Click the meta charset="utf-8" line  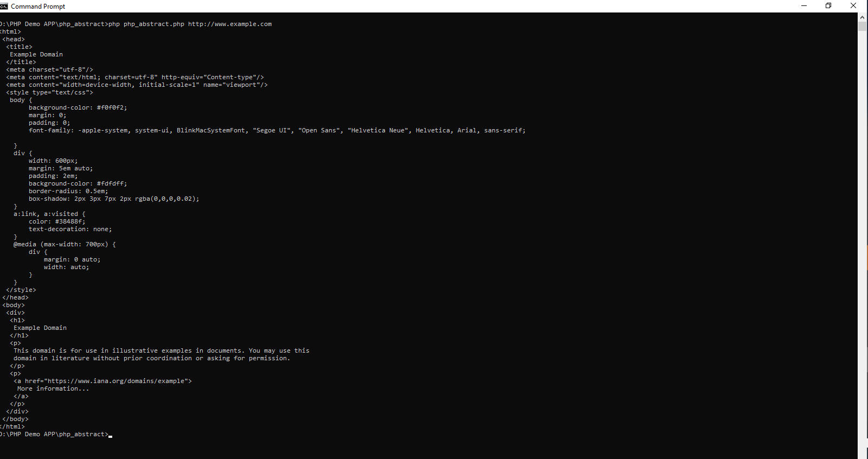tap(49, 69)
